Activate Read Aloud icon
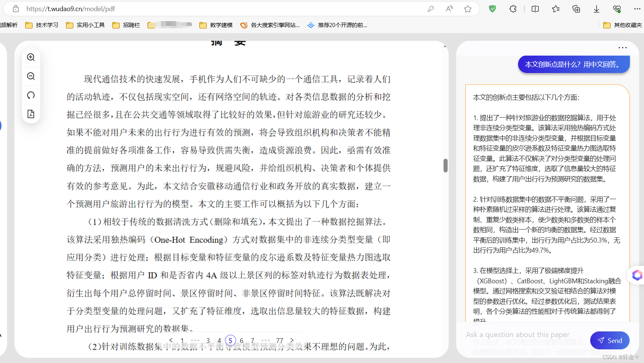Viewport: 644px width, 363px height. pos(449,9)
